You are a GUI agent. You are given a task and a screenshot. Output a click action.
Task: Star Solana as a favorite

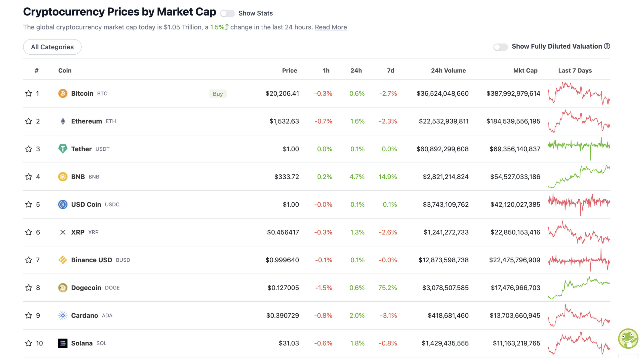29,343
